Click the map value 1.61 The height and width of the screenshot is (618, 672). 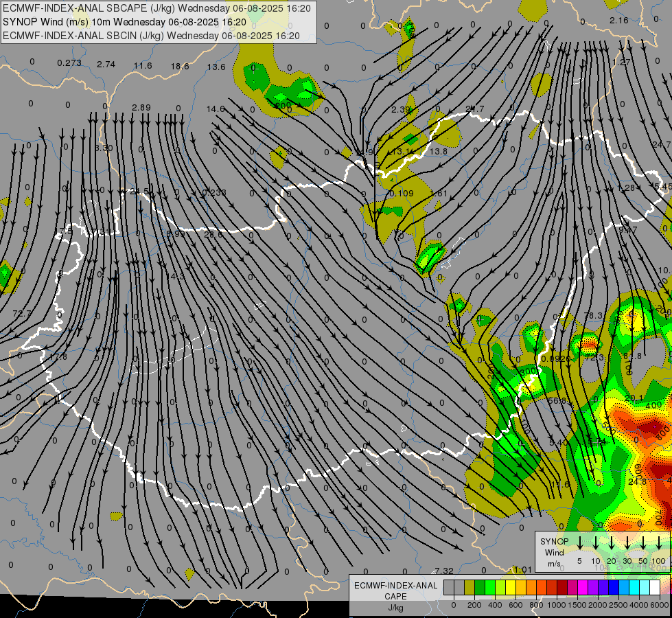click(x=439, y=193)
